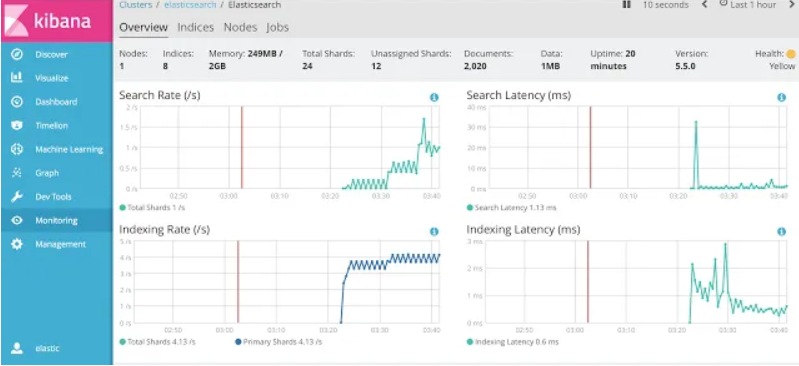Toggle Search Latency 1.13 ms legend series
This screenshot has width=799, height=366.
pyautogui.click(x=511, y=207)
